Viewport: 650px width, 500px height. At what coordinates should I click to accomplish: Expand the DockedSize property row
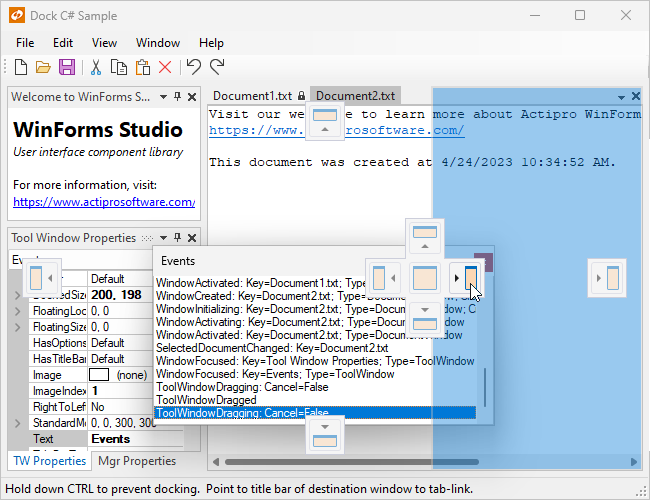tap(17, 295)
